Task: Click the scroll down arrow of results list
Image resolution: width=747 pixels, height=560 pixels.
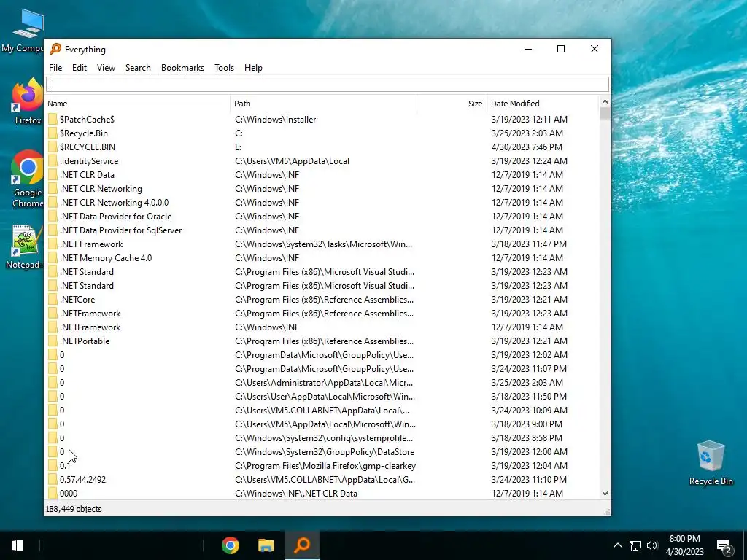Action: point(605,494)
